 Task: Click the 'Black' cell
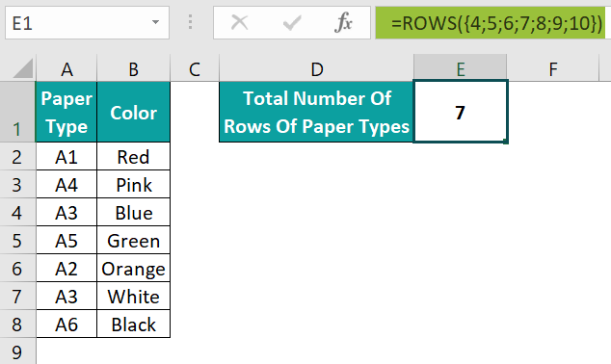click(x=134, y=324)
